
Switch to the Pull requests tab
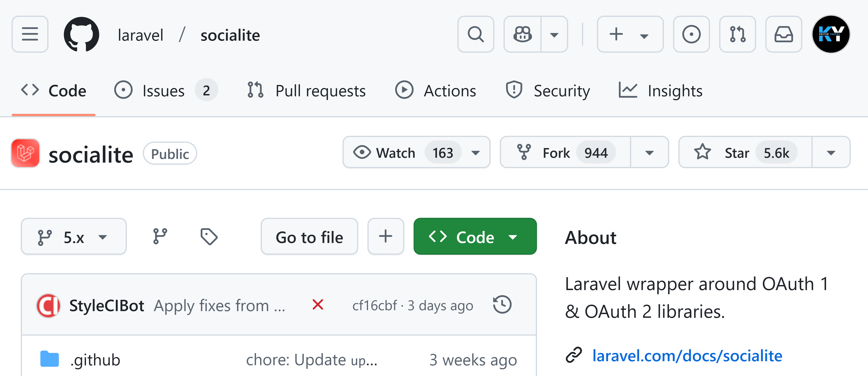click(x=306, y=91)
